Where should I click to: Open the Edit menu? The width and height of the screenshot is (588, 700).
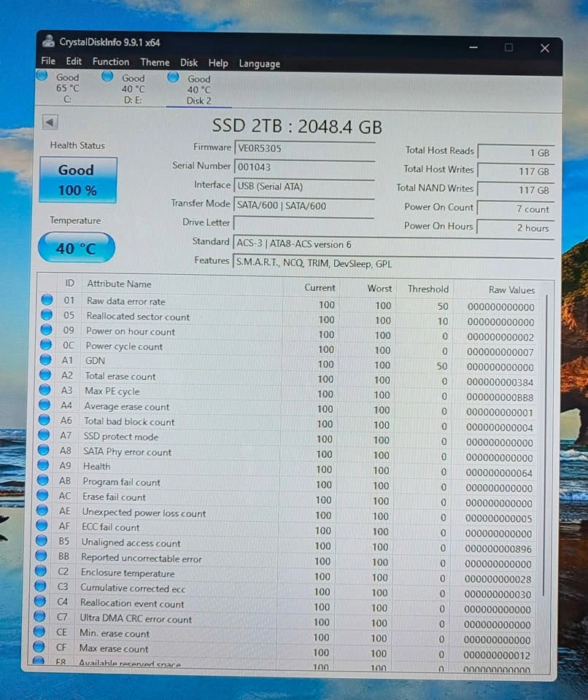click(74, 61)
